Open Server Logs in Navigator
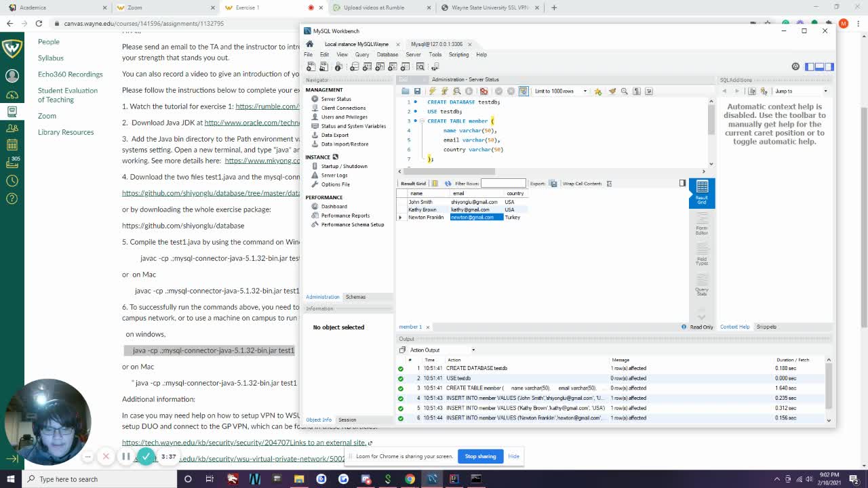The width and height of the screenshot is (868, 488). click(x=334, y=175)
